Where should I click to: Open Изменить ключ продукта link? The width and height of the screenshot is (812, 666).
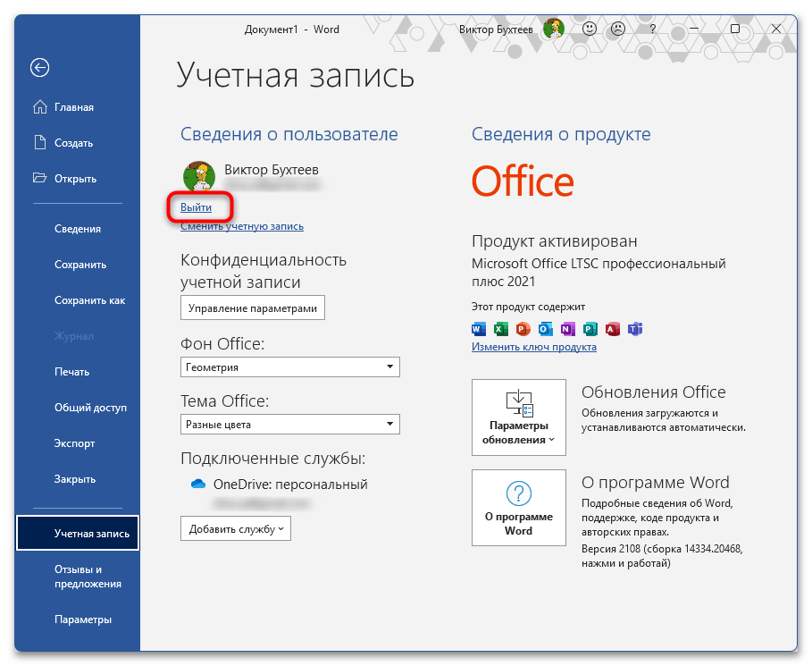coord(532,347)
